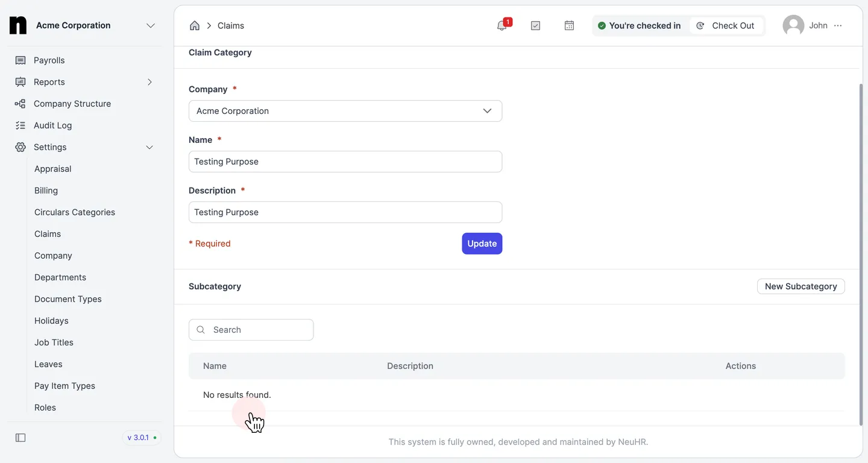The width and height of the screenshot is (868, 463).
Task: Click the Name column header
Action: click(215, 366)
